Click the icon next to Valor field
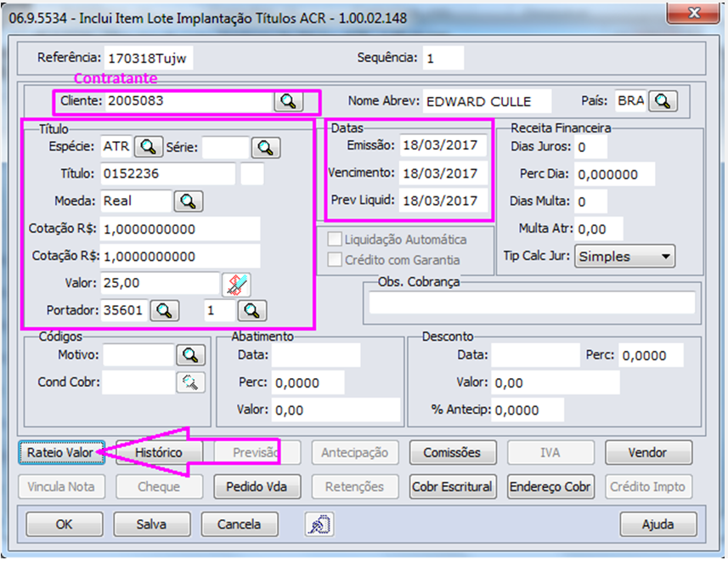The height and width of the screenshot is (566, 728). (237, 285)
